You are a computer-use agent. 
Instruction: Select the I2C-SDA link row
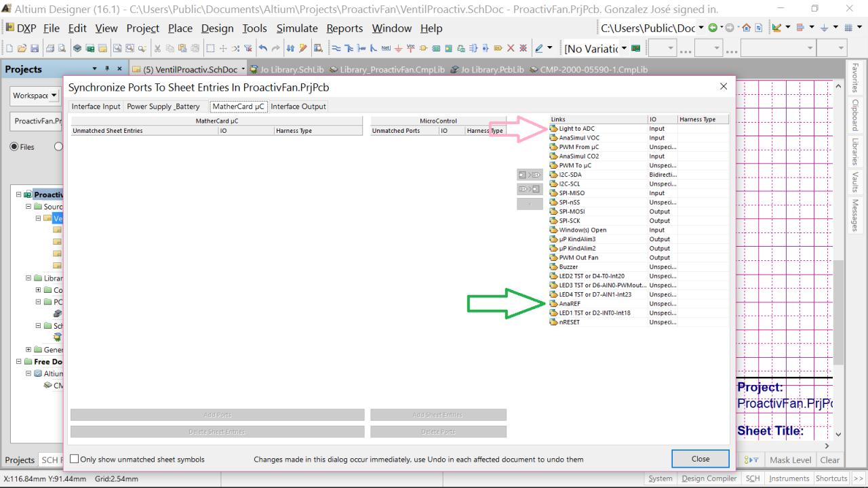639,175
